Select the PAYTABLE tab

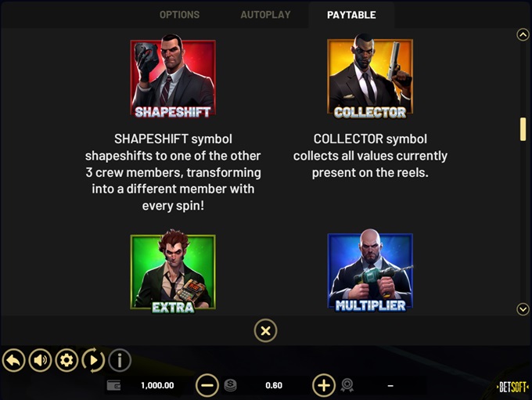coord(351,15)
